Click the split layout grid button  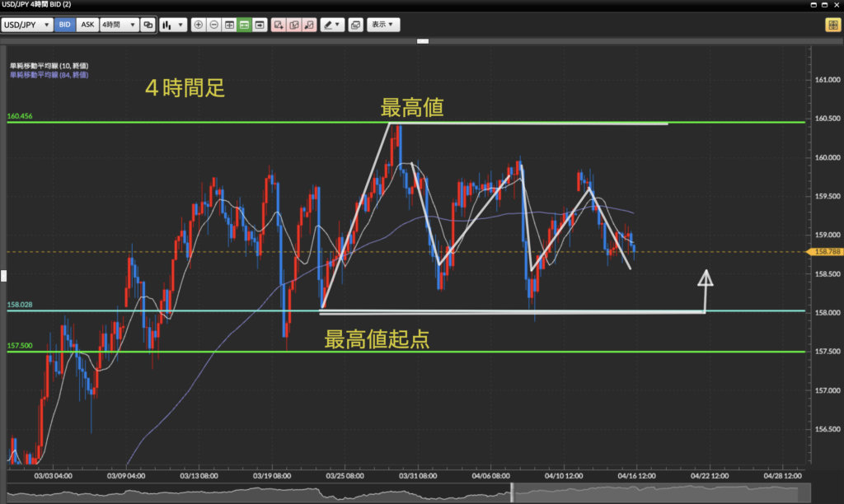229,25
